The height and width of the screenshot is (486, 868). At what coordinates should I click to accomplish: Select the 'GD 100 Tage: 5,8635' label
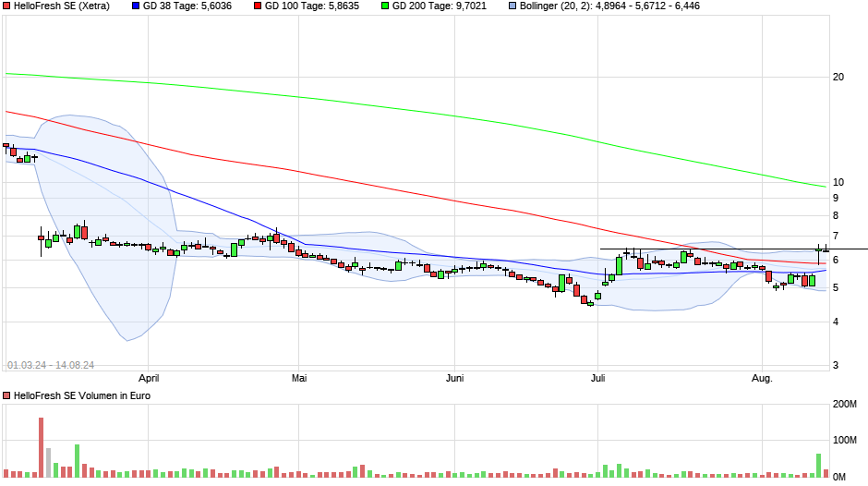click(312, 6)
